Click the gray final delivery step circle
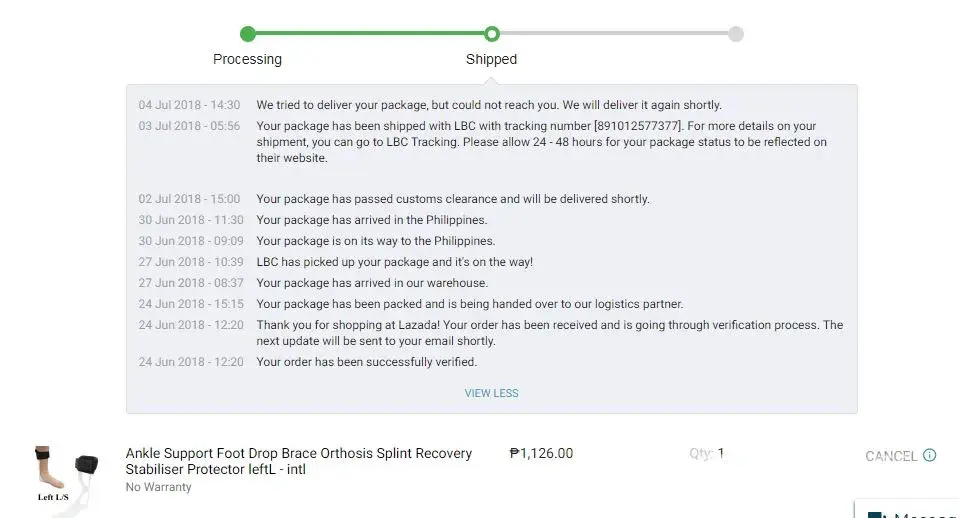This screenshot has width=959, height=518. (x=736, y=34)
